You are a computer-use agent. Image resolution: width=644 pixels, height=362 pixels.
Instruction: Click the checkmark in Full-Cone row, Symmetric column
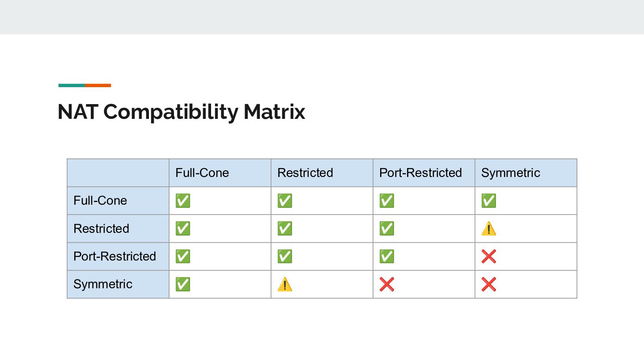tap(488, 201)
